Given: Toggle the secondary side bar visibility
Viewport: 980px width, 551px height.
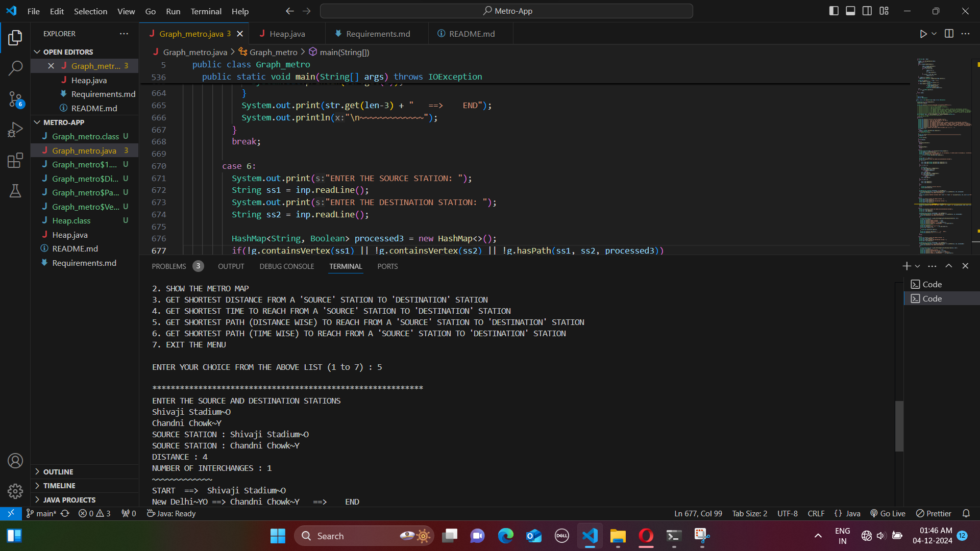Looking at the screenshot, I should coord(867,11).
